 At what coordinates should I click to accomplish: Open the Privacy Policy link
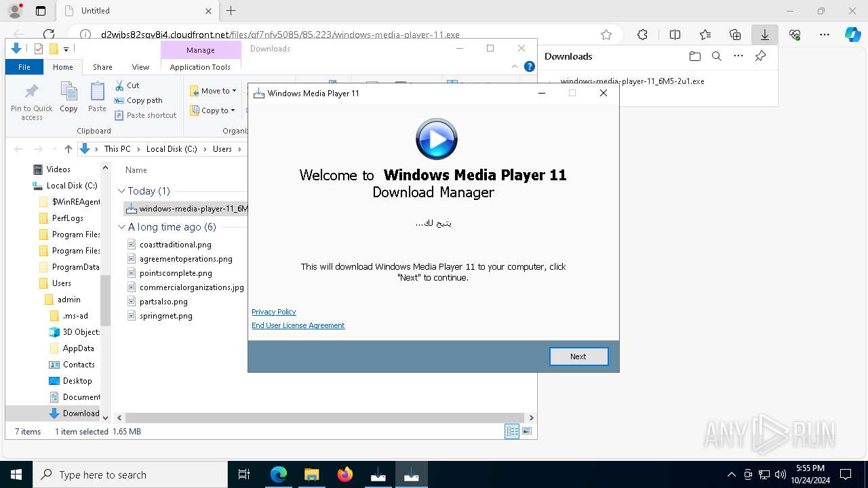click(274, 312)
